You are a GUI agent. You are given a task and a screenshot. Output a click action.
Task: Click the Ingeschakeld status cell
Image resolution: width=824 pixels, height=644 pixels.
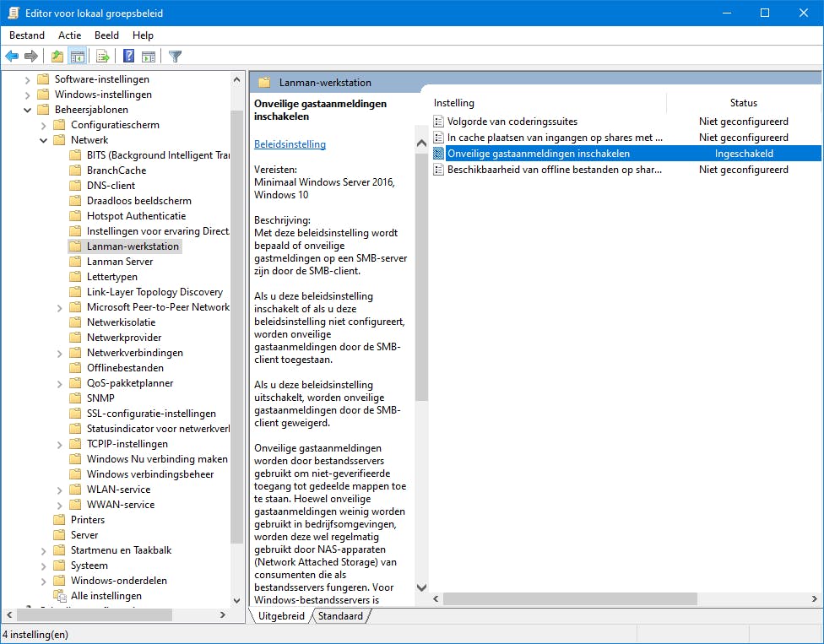tap(744, 154)
